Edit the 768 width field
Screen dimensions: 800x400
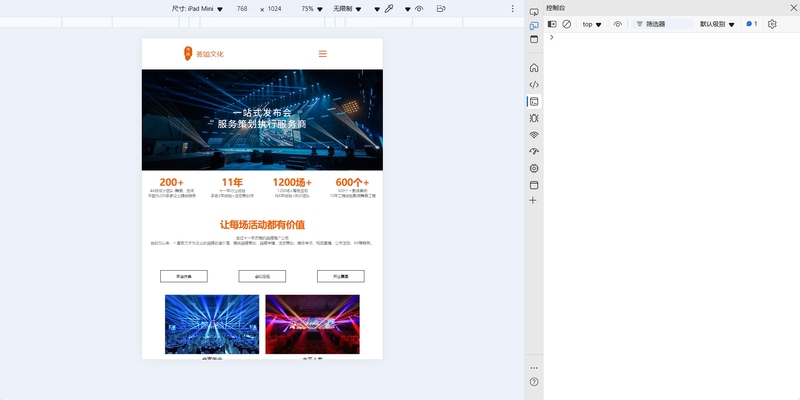tap(242, 9)
